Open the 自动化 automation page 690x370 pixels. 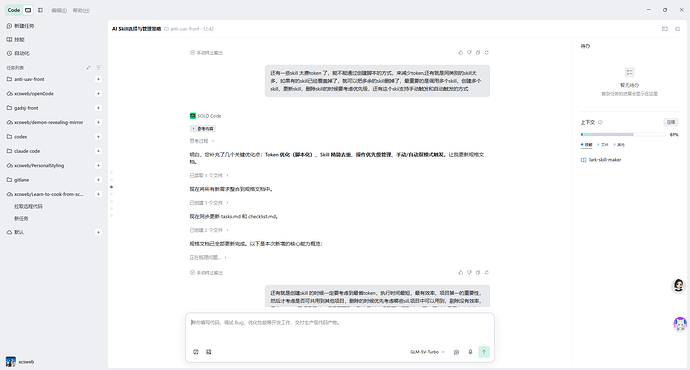18,53
